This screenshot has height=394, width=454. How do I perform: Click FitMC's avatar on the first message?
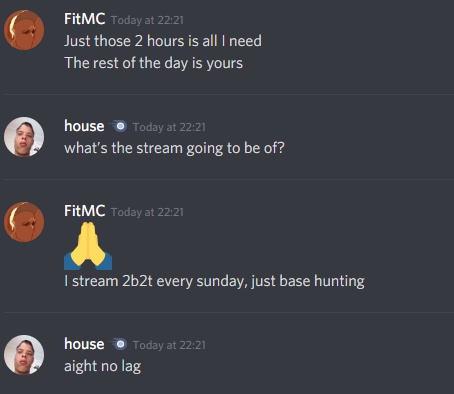point(24,30)
